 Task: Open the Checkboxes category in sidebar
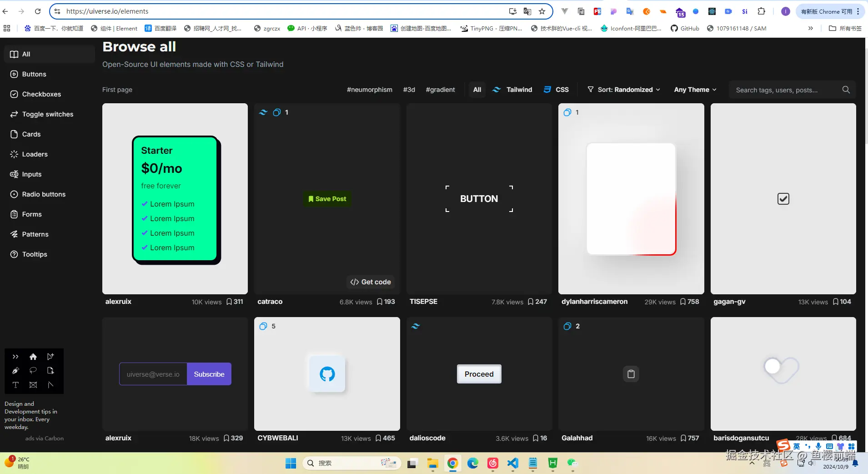pyautogui.click(x=35, y=94)
